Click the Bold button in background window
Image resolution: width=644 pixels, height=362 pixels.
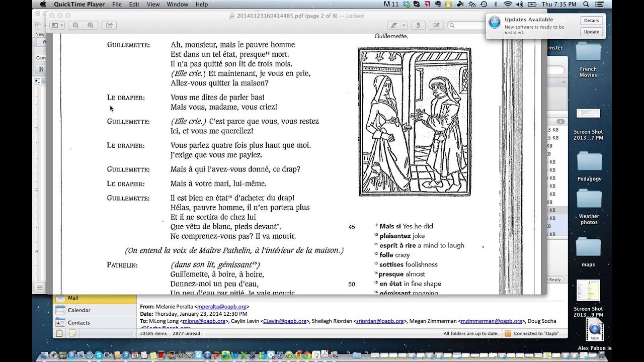(x=41, y=69)
